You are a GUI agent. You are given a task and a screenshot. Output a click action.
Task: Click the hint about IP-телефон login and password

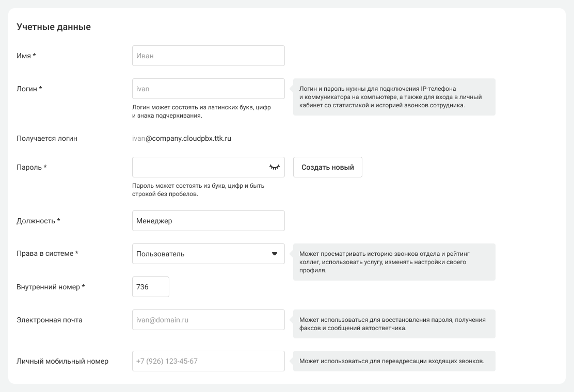coord(394,97)
